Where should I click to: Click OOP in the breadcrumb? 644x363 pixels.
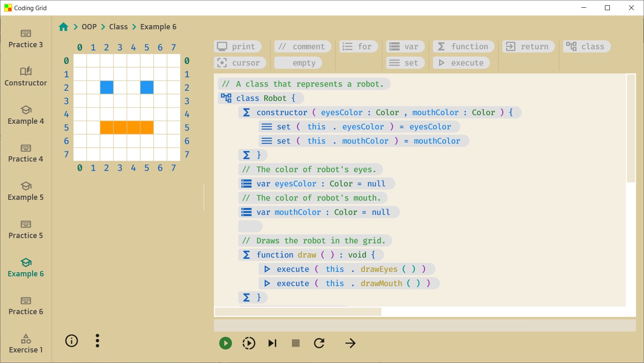(x=89, y=27)
